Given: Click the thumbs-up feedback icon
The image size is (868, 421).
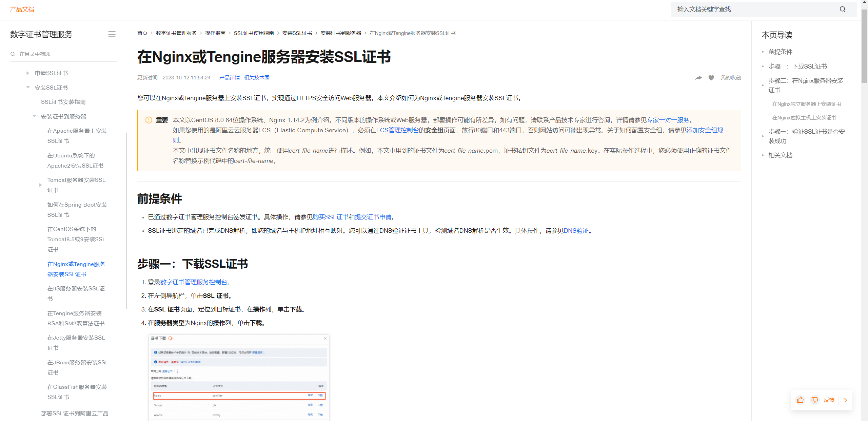Looking at the screenshot, I should click(x=800, y=400).
